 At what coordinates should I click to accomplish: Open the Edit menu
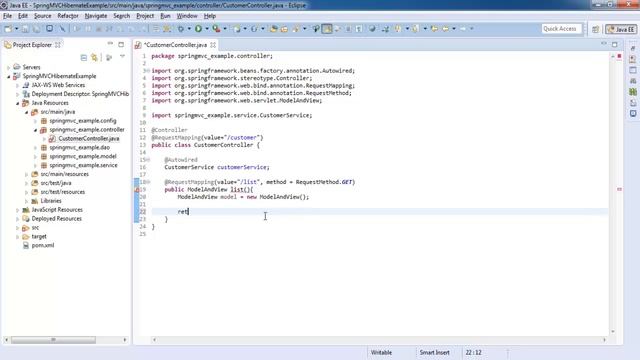23,16
